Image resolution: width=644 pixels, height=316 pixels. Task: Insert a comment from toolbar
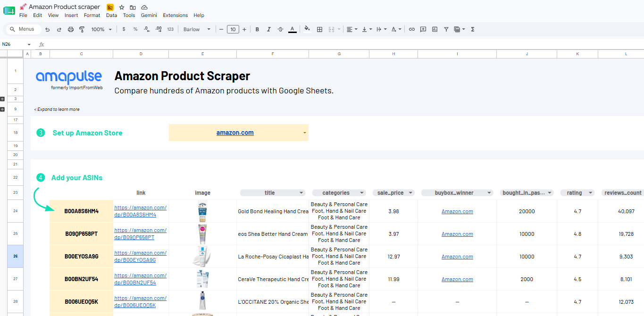point(423,29)
